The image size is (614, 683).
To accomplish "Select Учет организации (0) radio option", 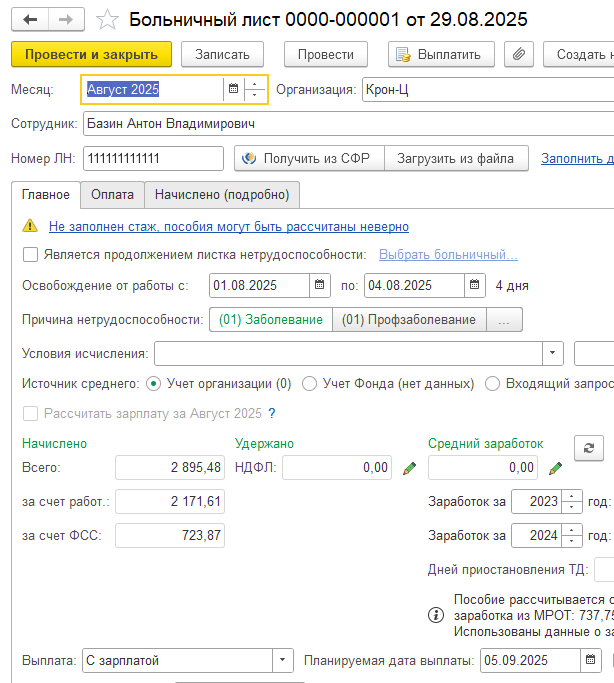I will click(153, 383).
